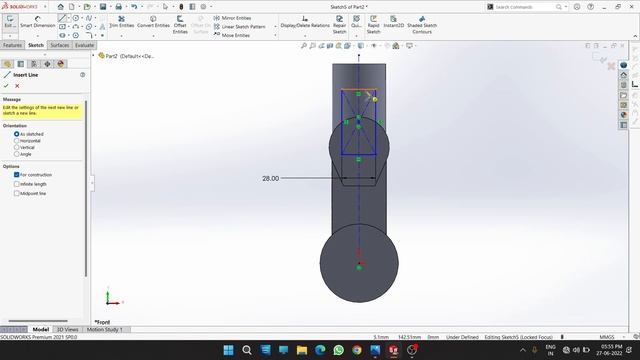
Task: Switch to Sketch tab
Action: click(x=36, y=45)
